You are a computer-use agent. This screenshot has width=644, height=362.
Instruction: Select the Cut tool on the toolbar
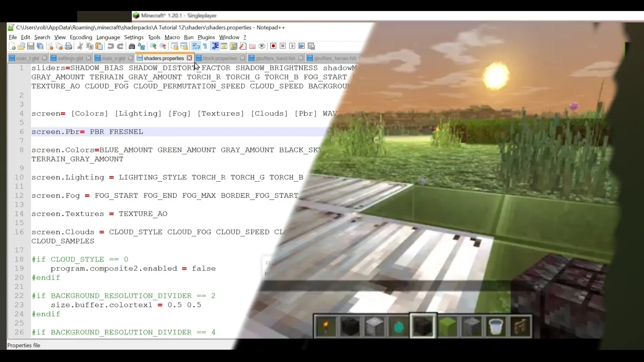click(x=80, y=46)
